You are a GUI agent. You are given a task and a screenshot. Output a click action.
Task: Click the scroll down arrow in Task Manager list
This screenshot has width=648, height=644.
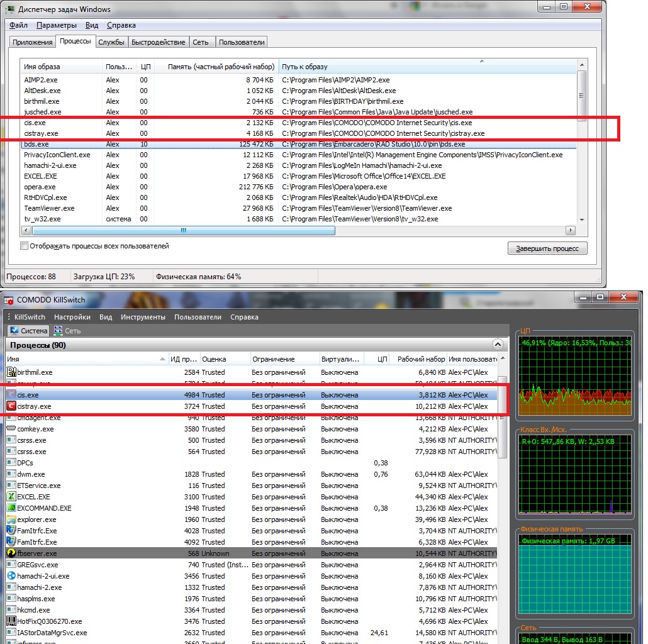click(582, 219)
